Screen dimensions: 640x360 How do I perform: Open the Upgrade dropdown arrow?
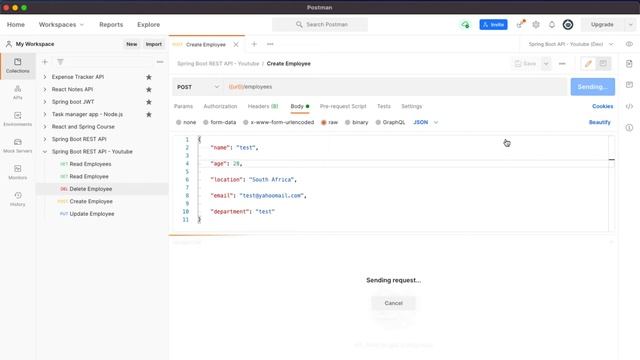tap(630, 25)
